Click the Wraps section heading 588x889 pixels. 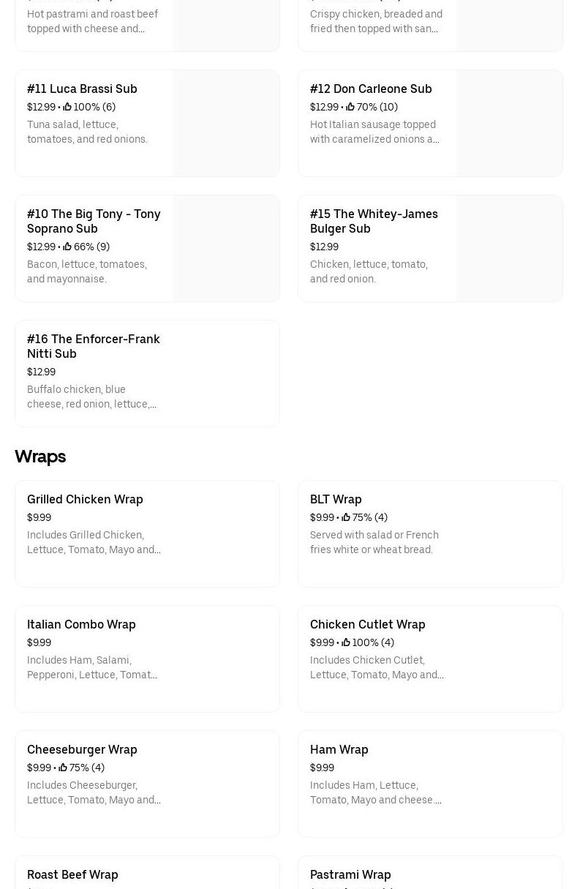click(x=40, y=457)
